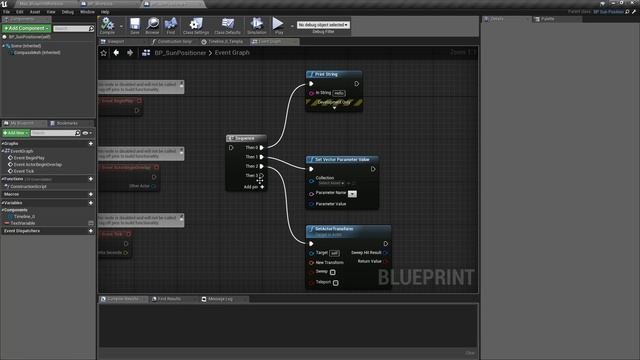Click the Then 0 output pin
Image resolution: width=640 pixels, height=360 pixels.
[262, 148]
